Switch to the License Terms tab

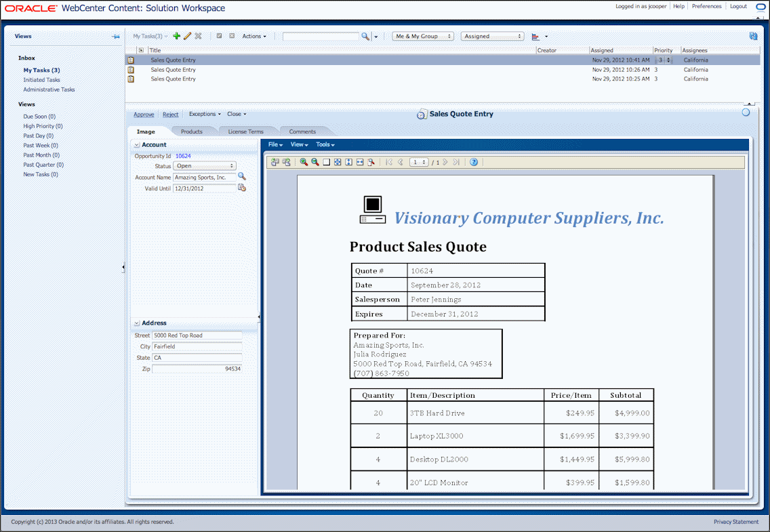245,131
